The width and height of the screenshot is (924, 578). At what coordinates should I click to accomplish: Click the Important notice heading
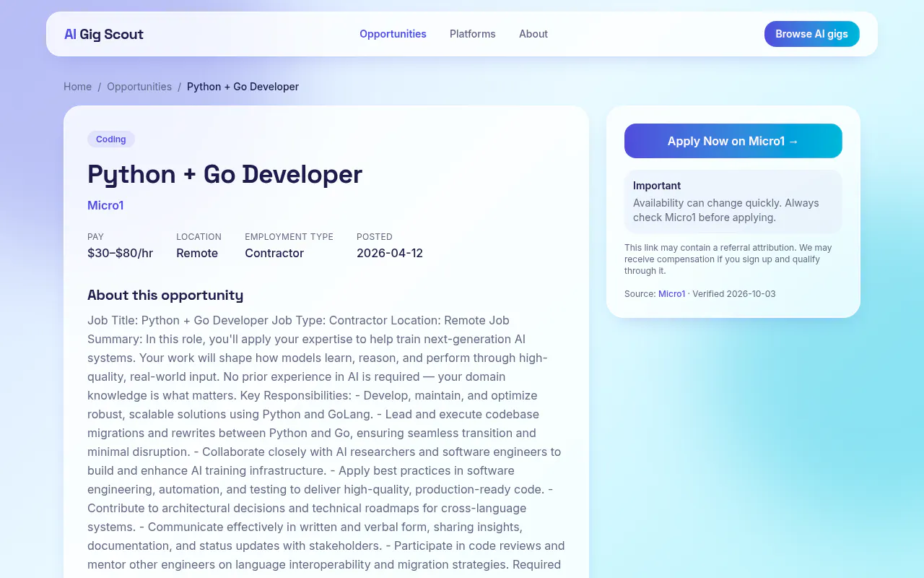[x=657, y=186]
